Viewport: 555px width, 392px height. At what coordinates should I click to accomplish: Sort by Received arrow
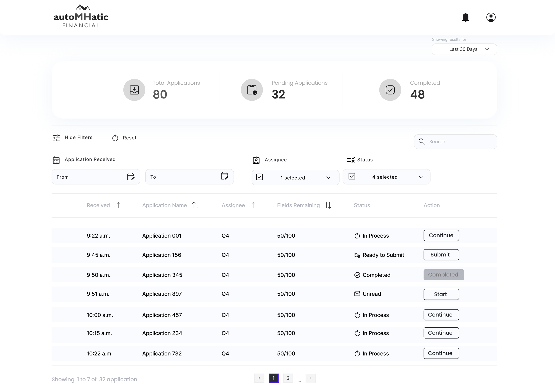click(118, 205)
